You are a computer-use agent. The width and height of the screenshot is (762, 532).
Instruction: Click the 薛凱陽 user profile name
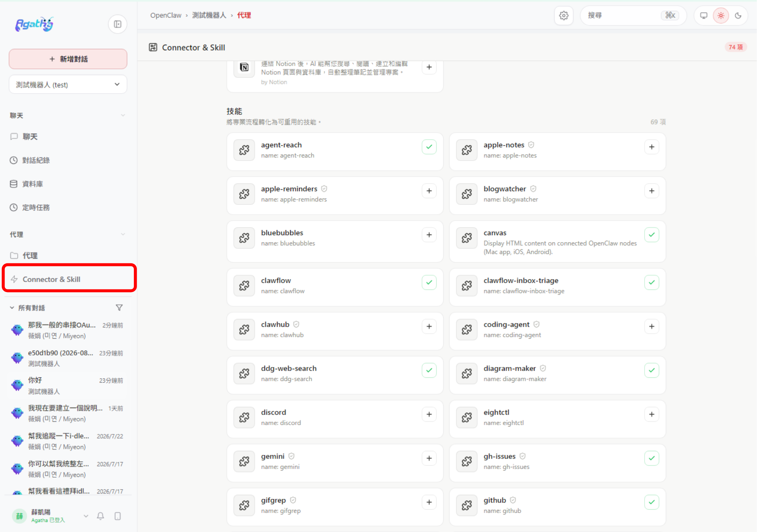pyautogui.click(x=41, y=512)
